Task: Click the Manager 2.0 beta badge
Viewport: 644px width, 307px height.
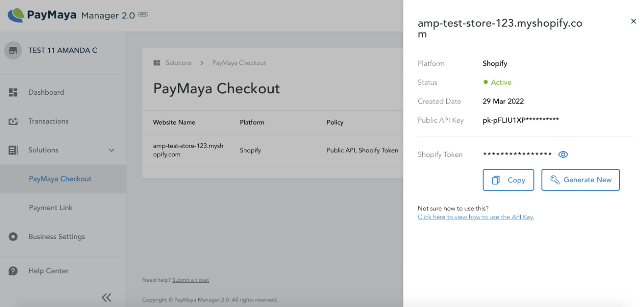Action: click(x=143, y=14)
